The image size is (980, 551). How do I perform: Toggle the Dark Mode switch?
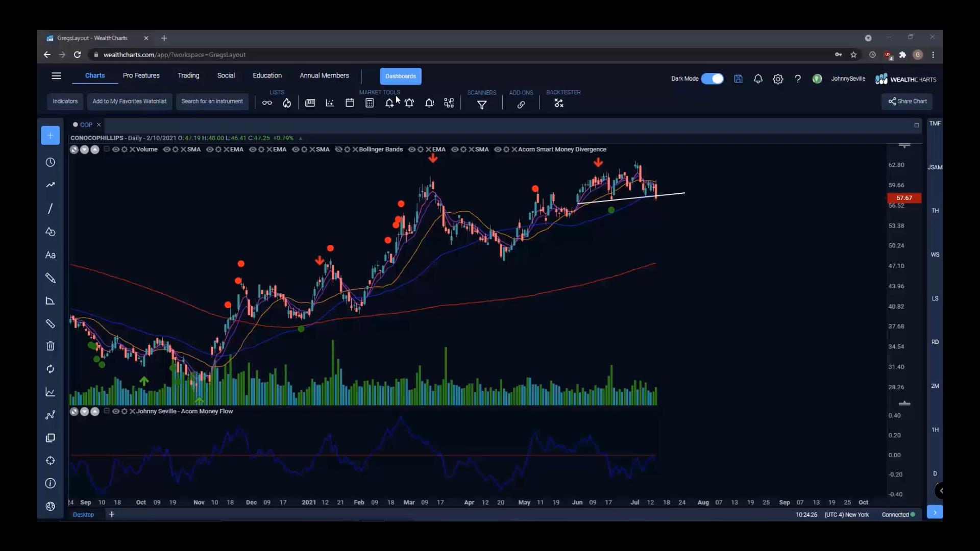(x=712, y=79)
